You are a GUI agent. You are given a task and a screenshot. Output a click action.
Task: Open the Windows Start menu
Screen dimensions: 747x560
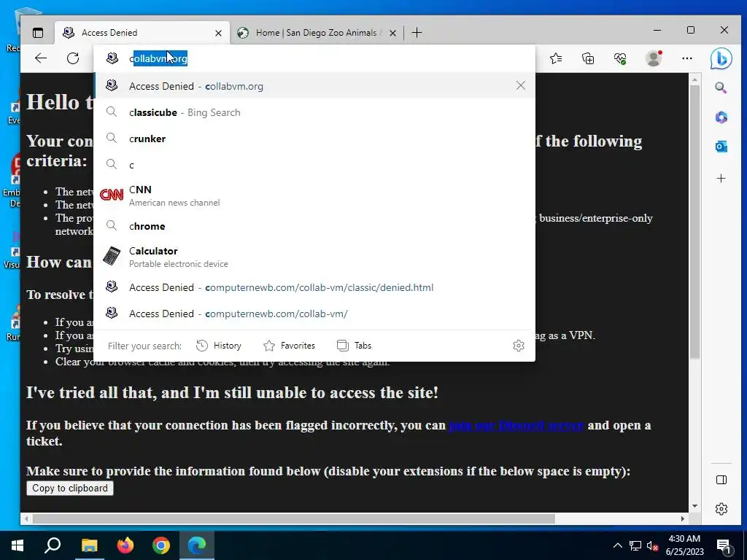[x=18, y=545]
